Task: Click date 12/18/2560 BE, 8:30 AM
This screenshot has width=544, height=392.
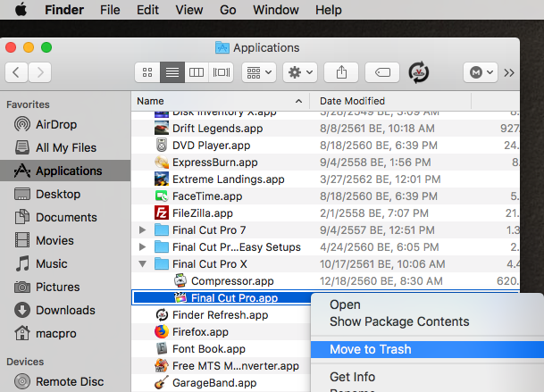Action: pos(381,280)
